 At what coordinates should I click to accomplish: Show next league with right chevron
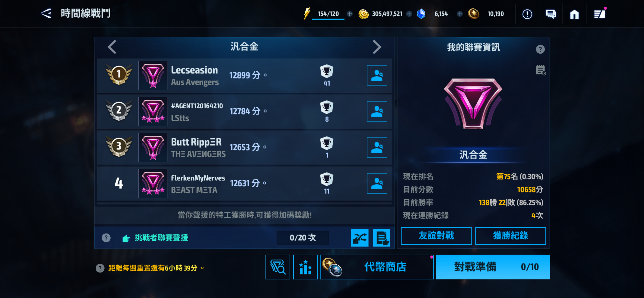coord(377,47)
